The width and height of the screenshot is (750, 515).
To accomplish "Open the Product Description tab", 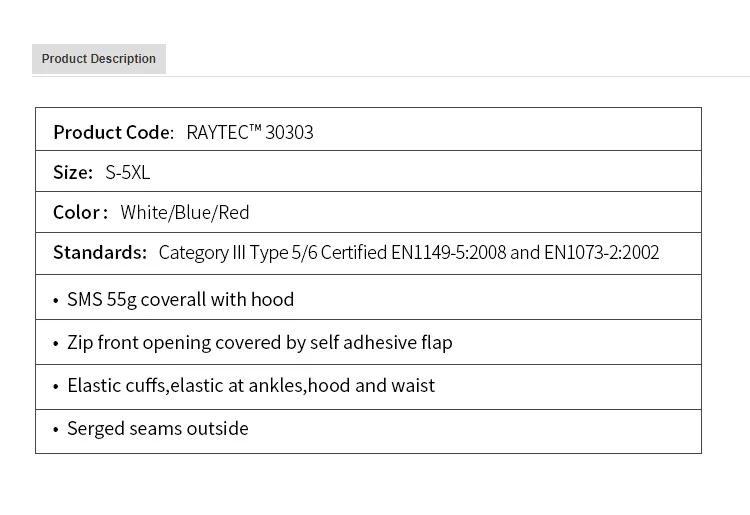I will (98, 59).
